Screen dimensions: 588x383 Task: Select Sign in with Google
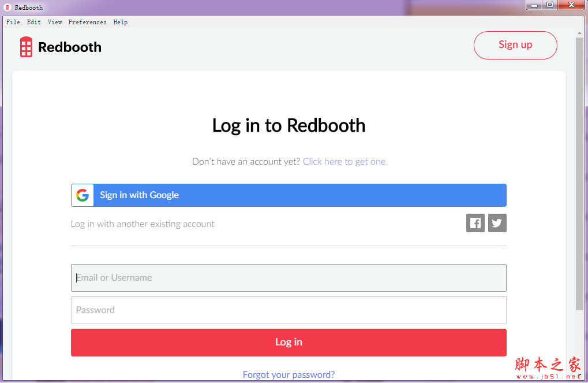point(289,195)
